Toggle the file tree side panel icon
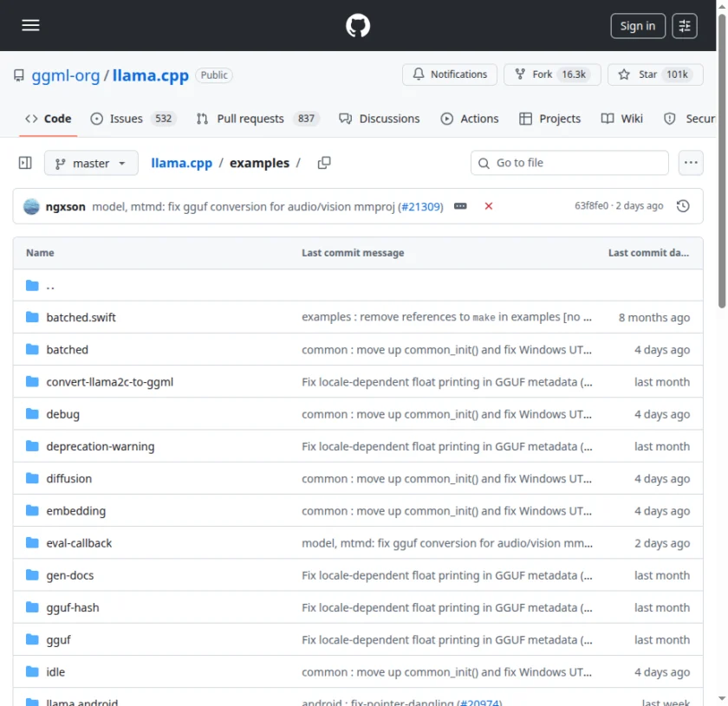The width and height of the screenshot is (728, 706). [24, 162]
